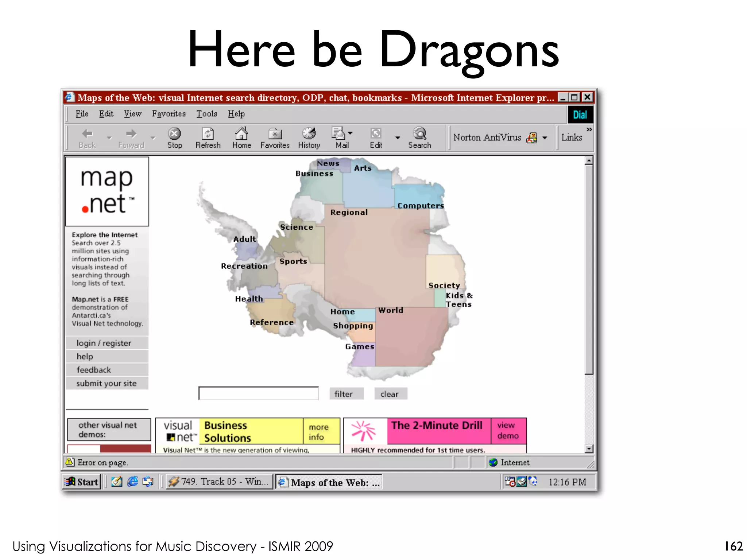Click the Internet Explorer title bar icon

[70, 97]
